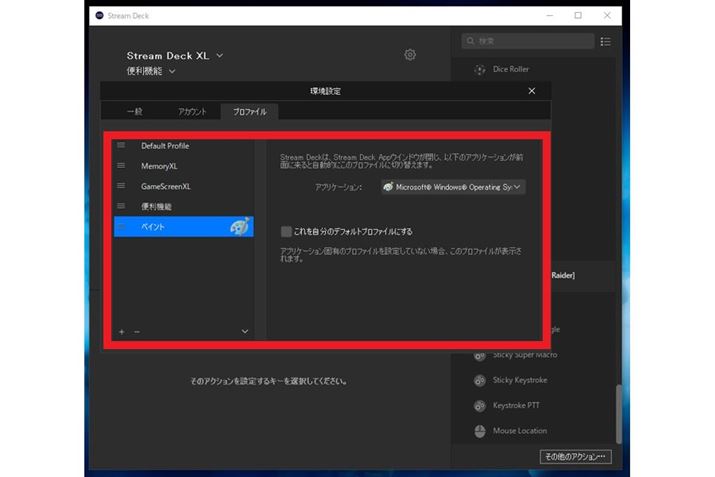Image resolution: width=715 pixels, height=477 pixels.
Task: Click the その他のアクション button
Action: coord(575,457)
